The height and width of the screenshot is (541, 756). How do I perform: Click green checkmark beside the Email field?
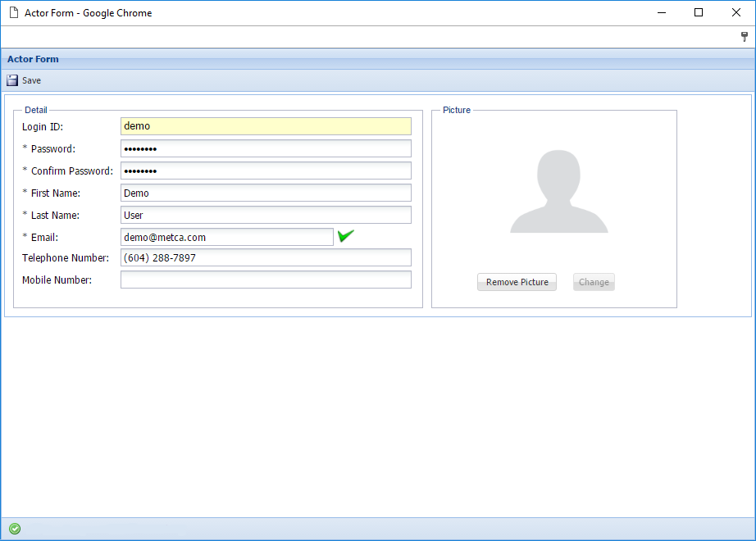click(345, 235)
